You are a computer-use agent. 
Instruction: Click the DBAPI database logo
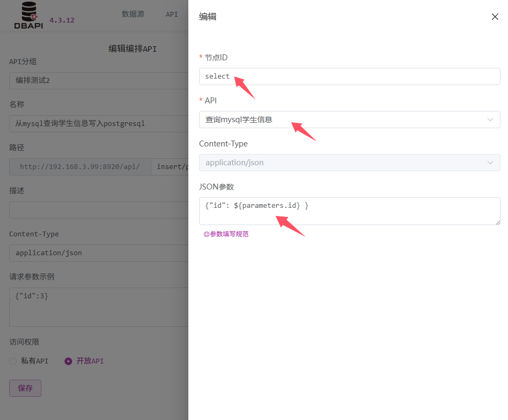tap(29, 15)
